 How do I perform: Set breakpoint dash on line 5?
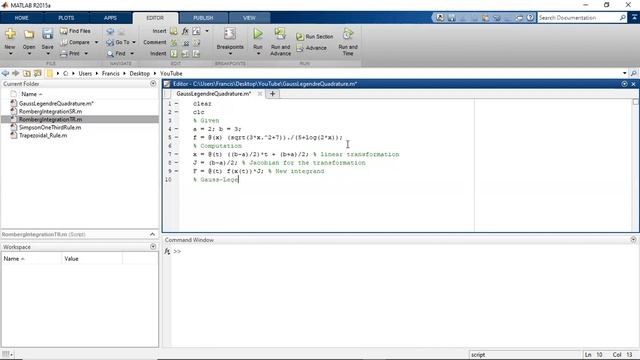[176, 138]
